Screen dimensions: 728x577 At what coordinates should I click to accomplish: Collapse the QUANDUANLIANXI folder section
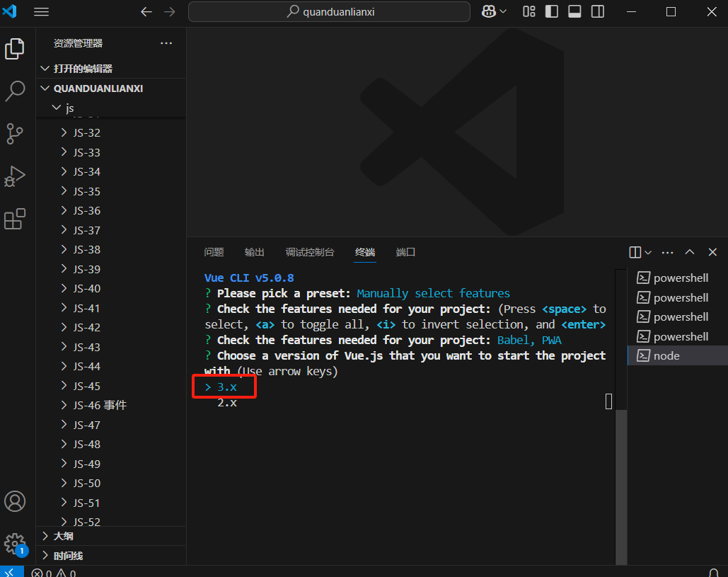click(112, 88)
